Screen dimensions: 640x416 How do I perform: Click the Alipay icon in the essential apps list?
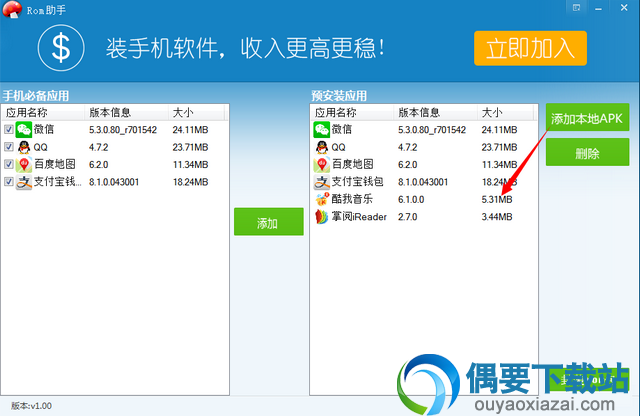[x=24, y=182]
